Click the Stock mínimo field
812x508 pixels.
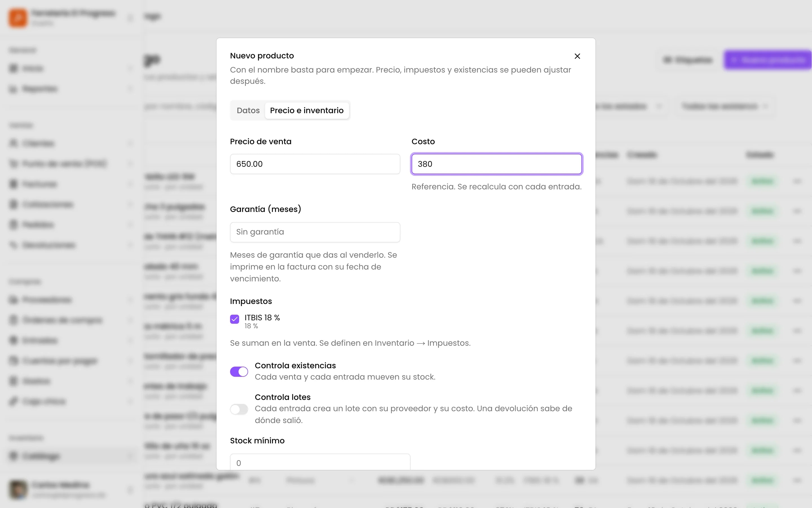(x=320, y=462)
